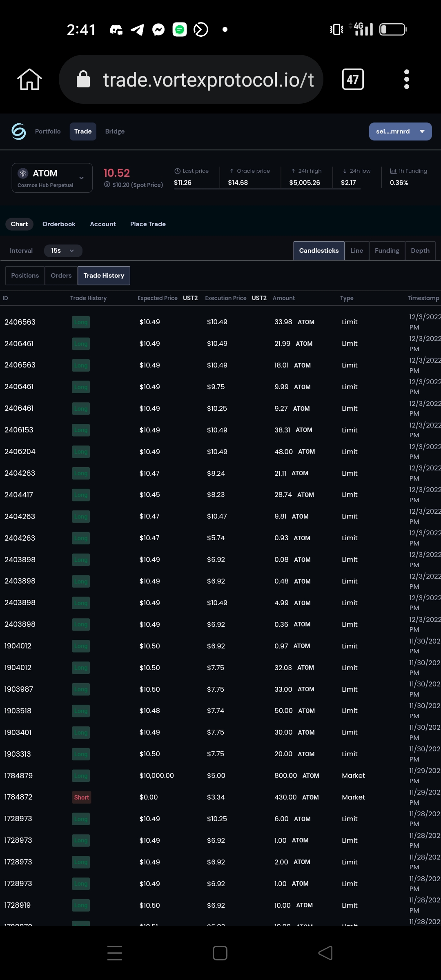Click the Expected Price column header
This screenshot has height=980, width=441.
(158, 298)
